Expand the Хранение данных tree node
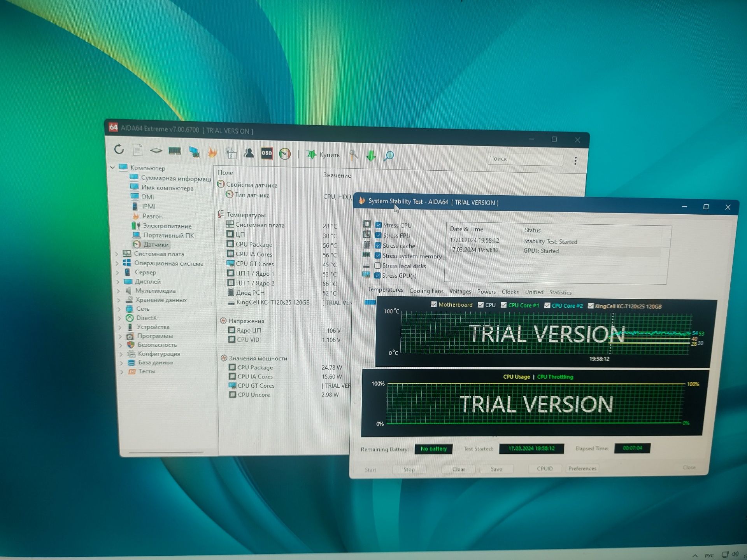 tap(118, 300)
